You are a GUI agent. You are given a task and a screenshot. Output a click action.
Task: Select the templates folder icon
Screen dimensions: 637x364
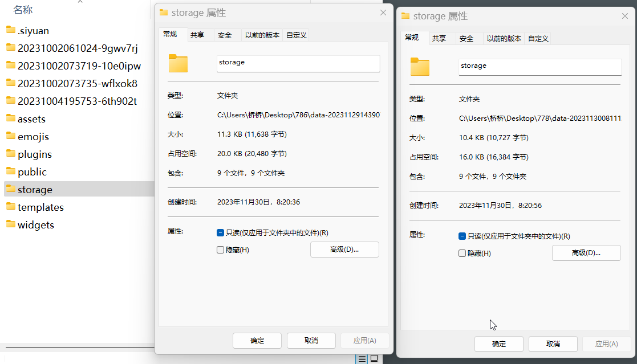click(x=11, y=207)
